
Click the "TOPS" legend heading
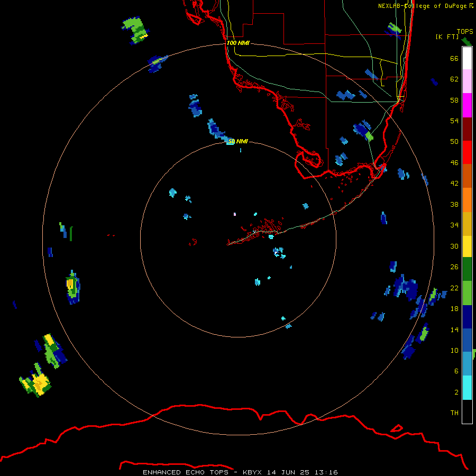[x=465, y=31]
